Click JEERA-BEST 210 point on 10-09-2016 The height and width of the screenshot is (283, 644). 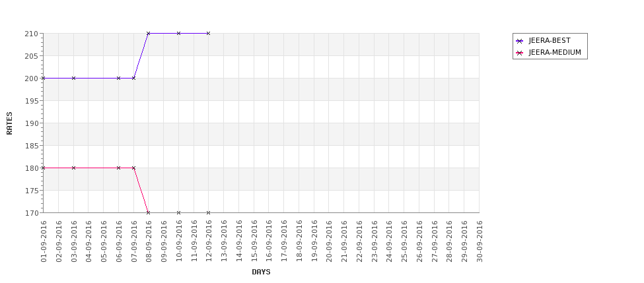pos(178,33)
